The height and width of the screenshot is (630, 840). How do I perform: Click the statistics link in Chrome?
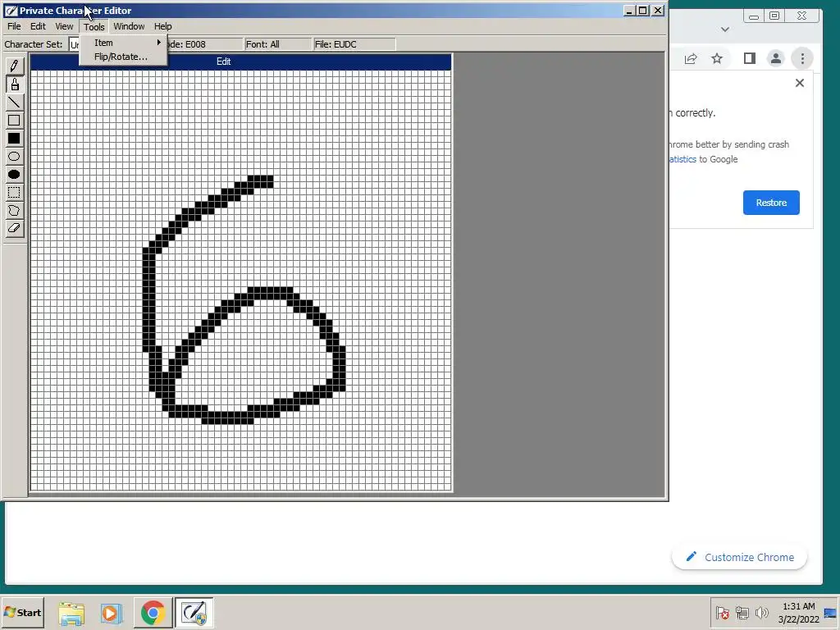coord(682,159)
